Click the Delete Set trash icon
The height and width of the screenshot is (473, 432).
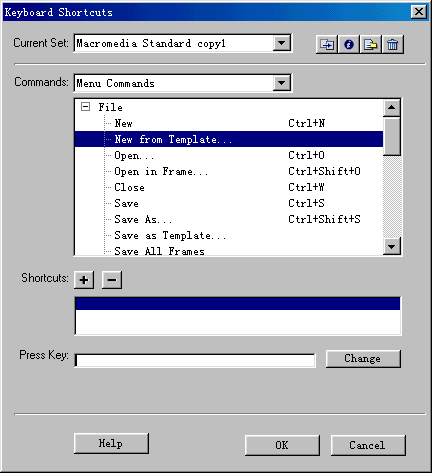[393, 44]
